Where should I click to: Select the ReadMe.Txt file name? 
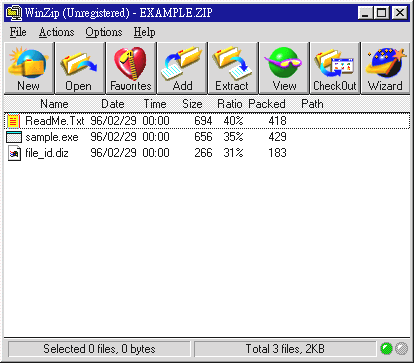55,121
